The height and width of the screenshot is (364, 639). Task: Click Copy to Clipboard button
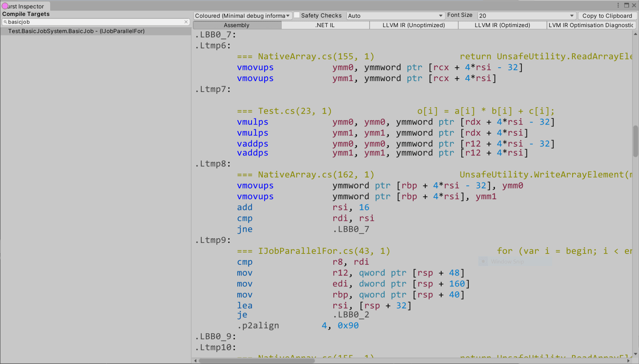coord(607,16)
